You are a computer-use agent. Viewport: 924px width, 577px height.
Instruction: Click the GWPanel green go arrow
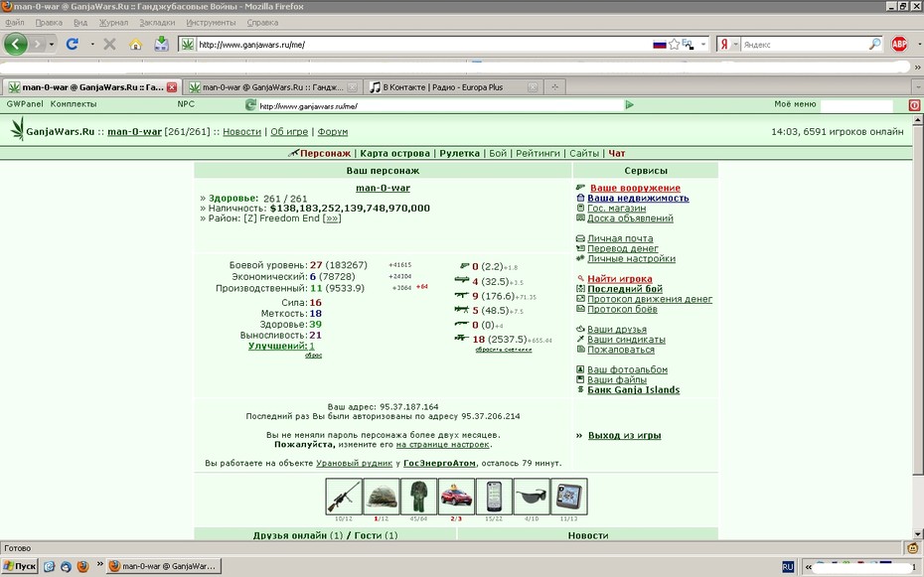tap(629, 105)
